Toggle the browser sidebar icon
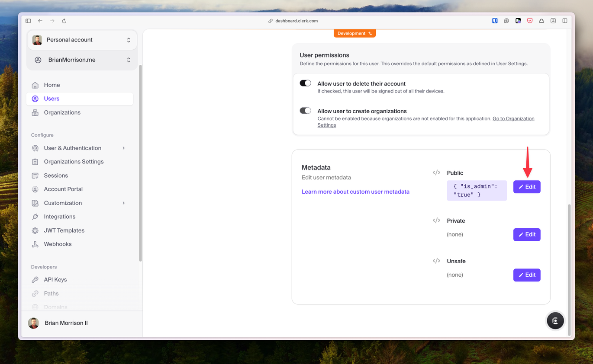 [28, 21]
